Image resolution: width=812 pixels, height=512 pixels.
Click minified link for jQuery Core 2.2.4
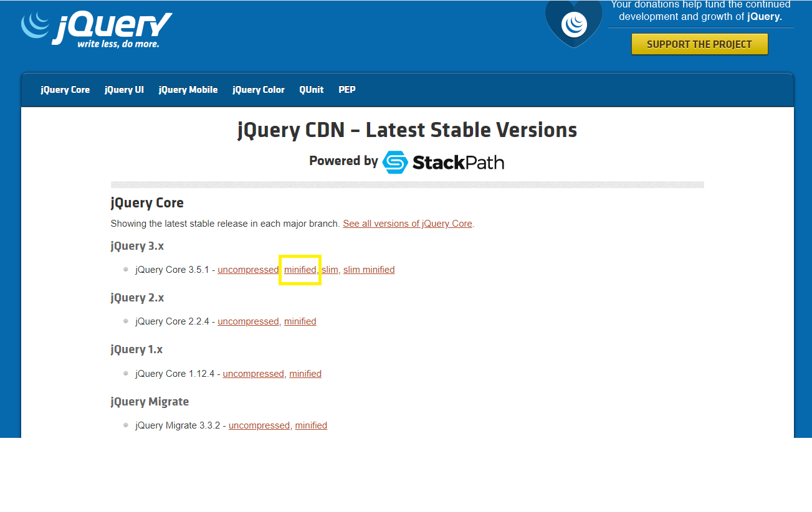coord(300,321)
